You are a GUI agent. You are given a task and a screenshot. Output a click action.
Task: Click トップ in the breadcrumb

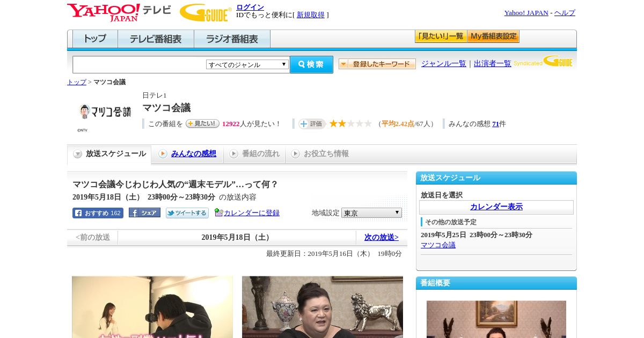(77, 82)
